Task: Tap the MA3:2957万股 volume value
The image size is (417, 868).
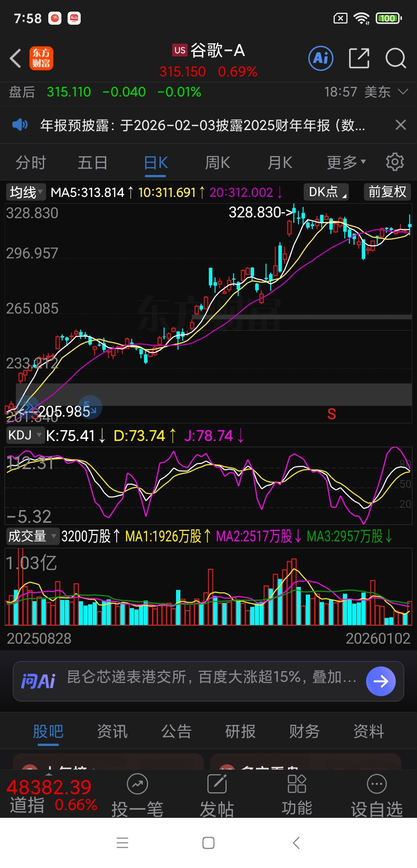Action: point(345,536)
